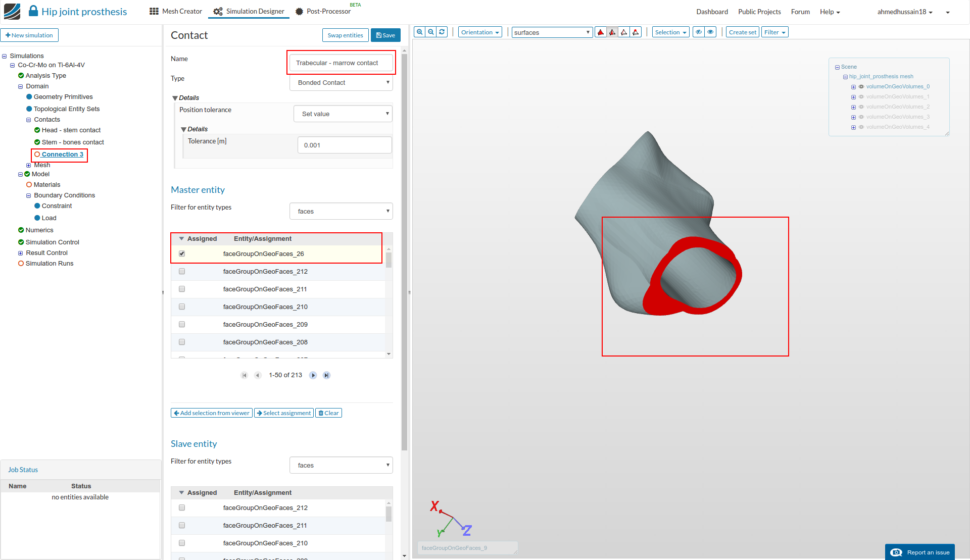The image size is (970, 560).
Task: Click the Swap entities button
Action: pos(345,35)
